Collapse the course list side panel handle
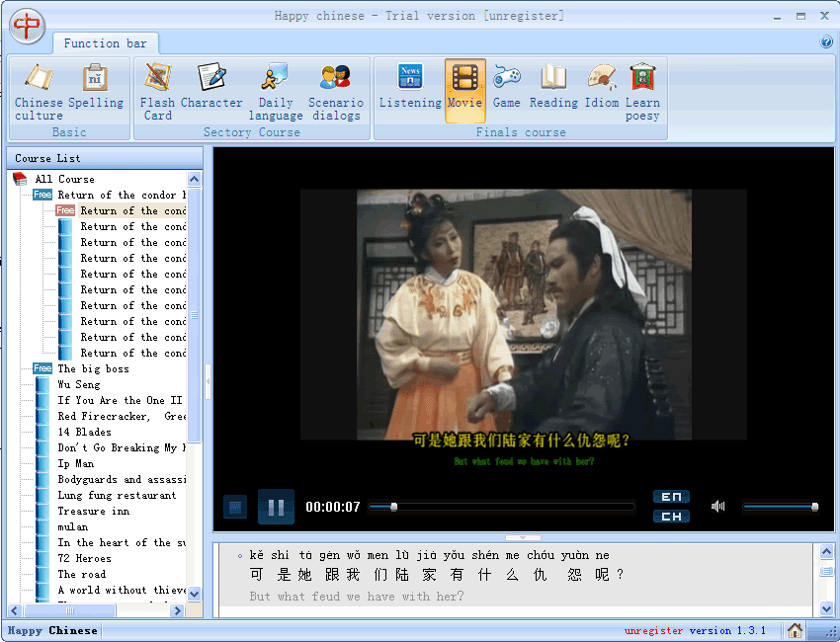Screen dimensions: 840x642 (x=208, y=380)
